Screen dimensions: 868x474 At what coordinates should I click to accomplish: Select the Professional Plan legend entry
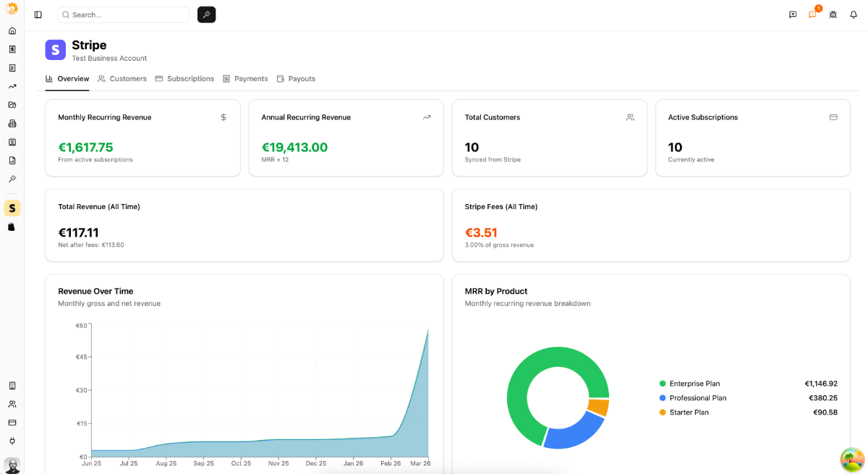(x=697, y=398)
